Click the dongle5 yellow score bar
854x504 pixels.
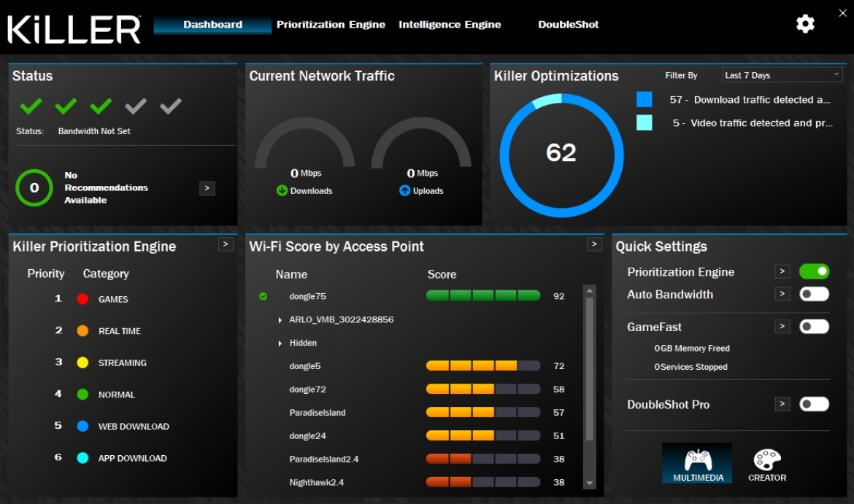click(x=483, y=365)
